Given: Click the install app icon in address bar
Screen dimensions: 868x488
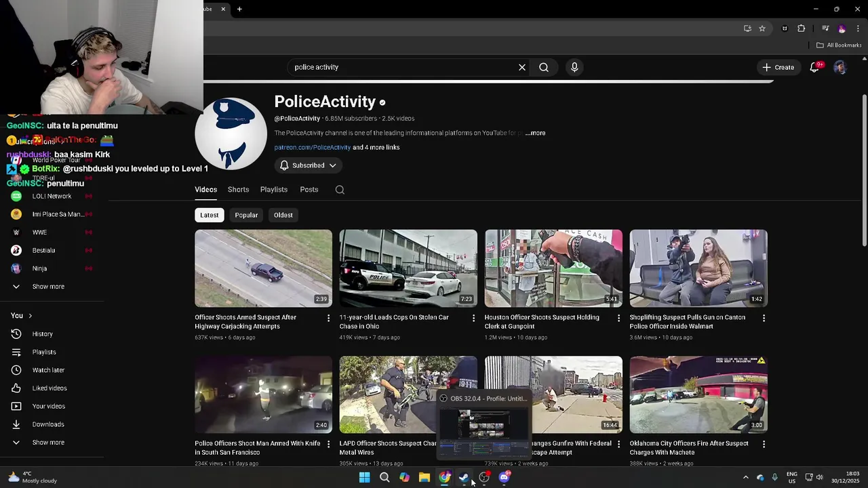Looking at the screenshot, I should 747,28.
